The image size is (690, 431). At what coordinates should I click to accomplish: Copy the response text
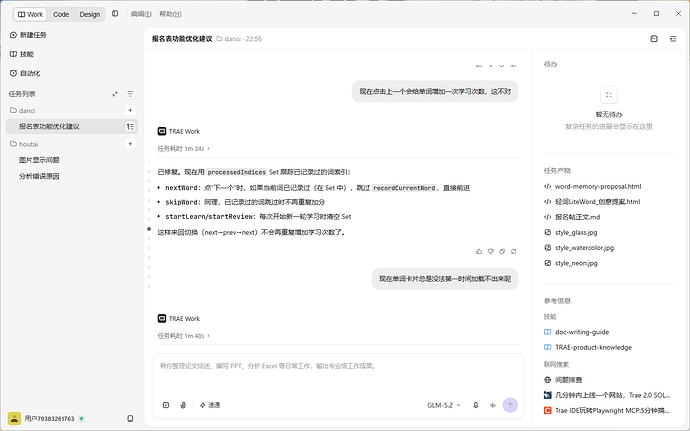click(x=502, y=251)
